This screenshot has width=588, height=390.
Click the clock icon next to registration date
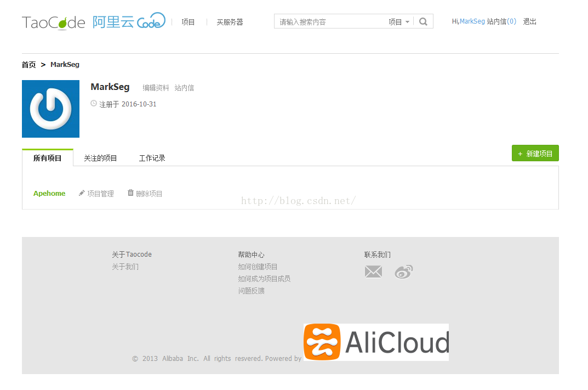94,103
